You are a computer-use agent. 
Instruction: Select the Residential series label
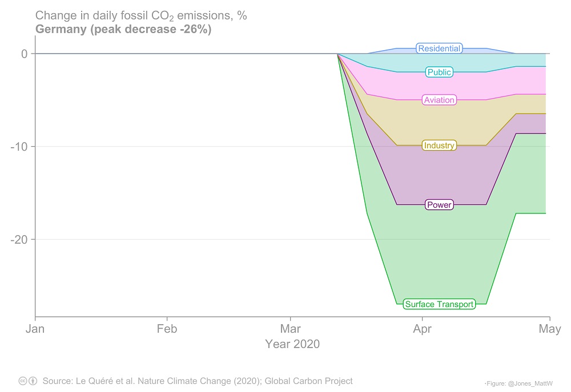click(x=439, y=49)
